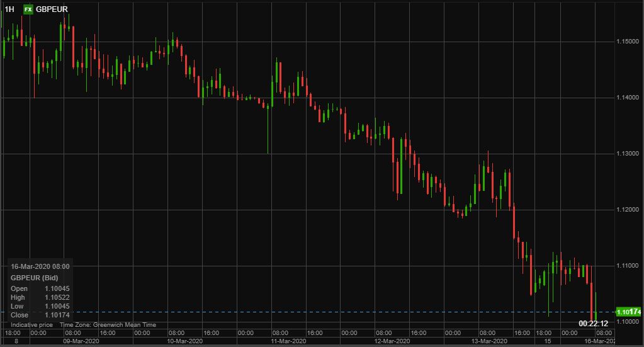This screenshot has width=644, height=347.
Task: Click the 1.11000 price axis label
Action: (628, 266)
